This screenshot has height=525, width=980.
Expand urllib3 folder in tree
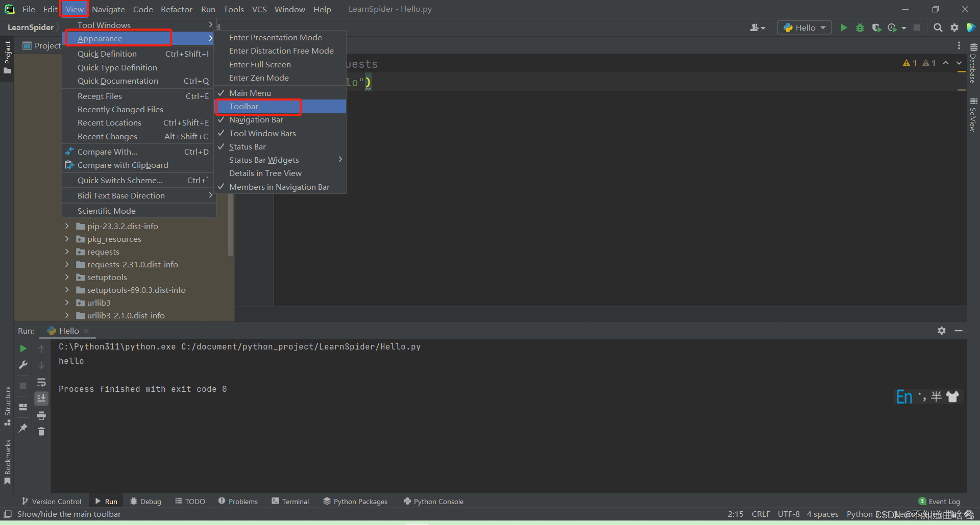tap(67, 303)
